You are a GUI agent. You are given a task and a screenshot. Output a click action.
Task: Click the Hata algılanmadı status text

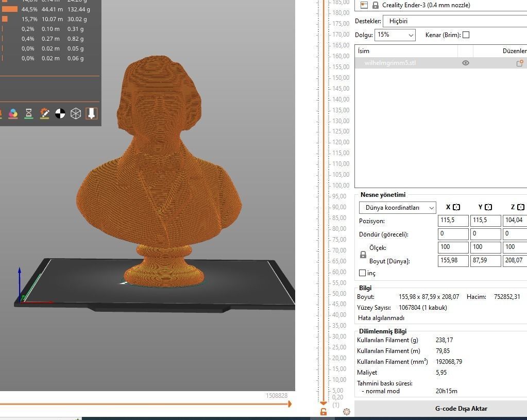tap(381, 318)
